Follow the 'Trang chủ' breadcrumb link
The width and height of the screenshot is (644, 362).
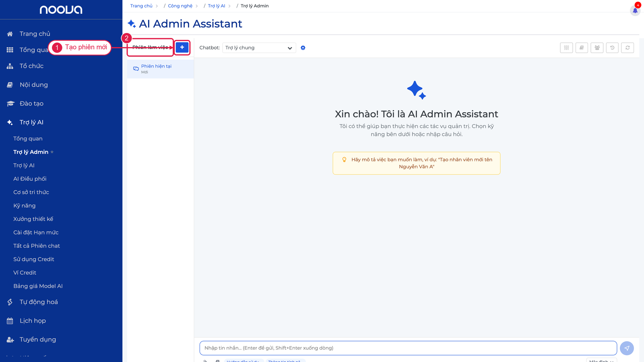coord(141,6)
